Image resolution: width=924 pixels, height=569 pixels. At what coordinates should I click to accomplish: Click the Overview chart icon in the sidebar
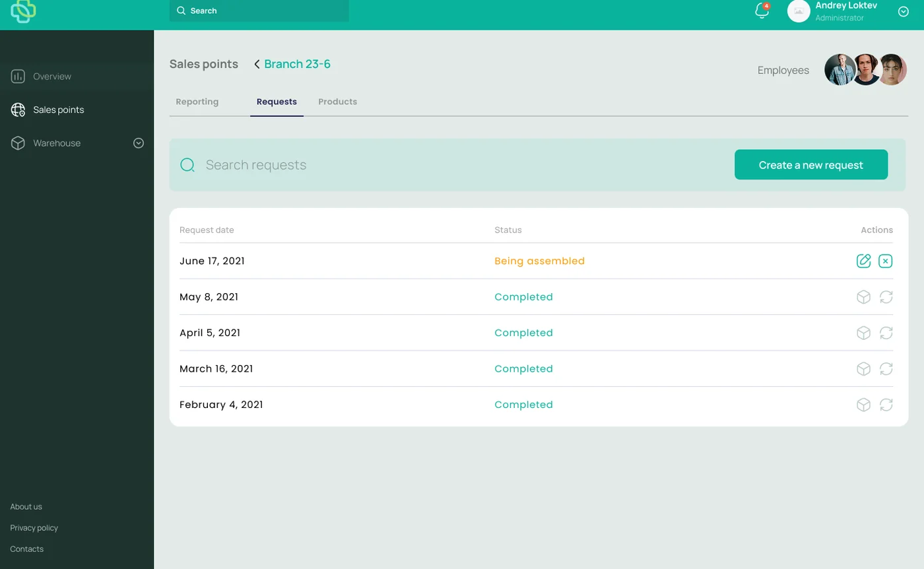pos(18,77)
